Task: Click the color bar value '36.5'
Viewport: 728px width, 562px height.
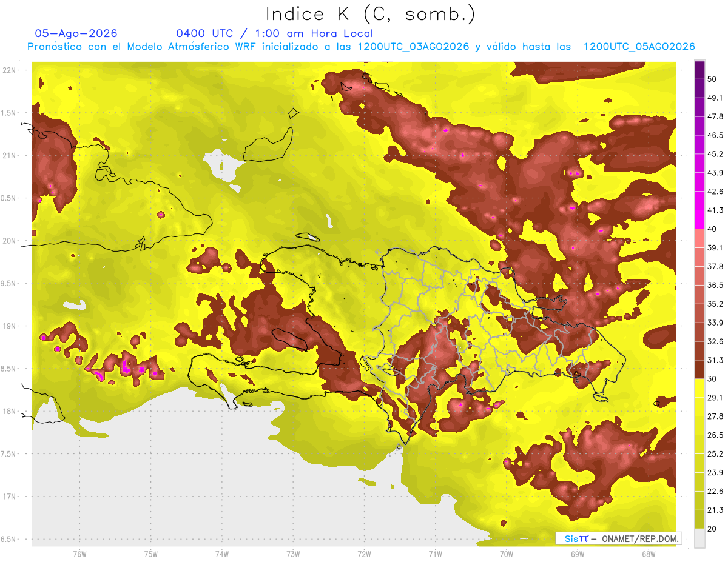Action: click(x=715, y=285)
